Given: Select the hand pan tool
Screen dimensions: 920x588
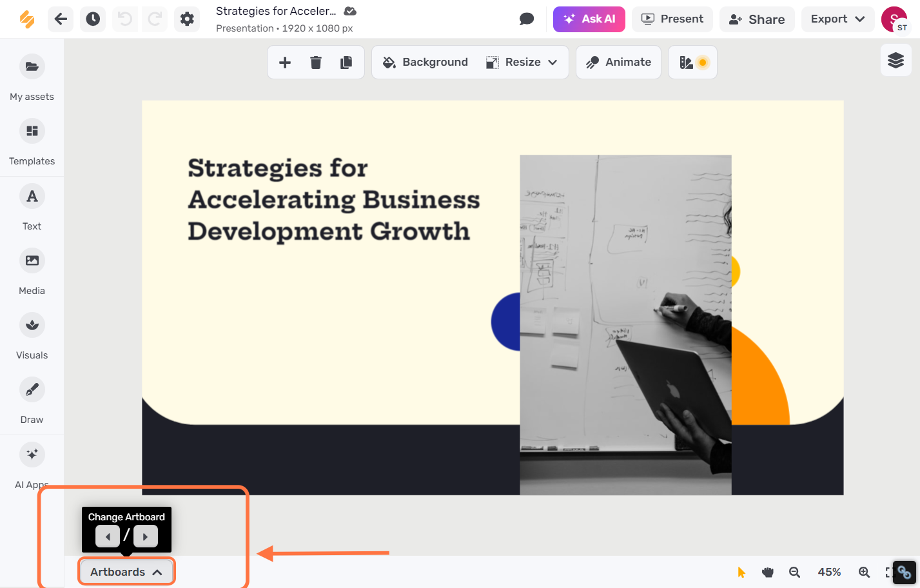Looking at the screenshot, I should (x=767, y=572).
